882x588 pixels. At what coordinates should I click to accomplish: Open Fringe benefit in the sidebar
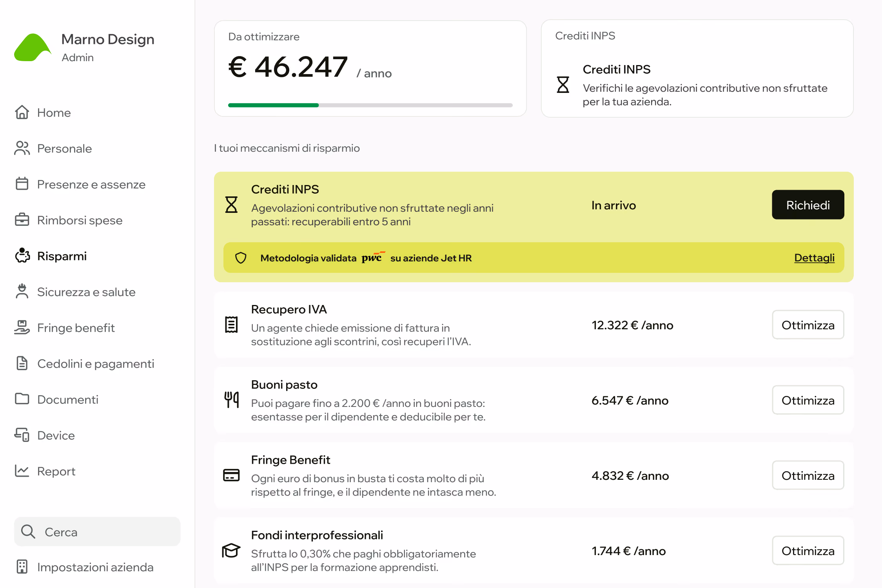coord(76,328)
